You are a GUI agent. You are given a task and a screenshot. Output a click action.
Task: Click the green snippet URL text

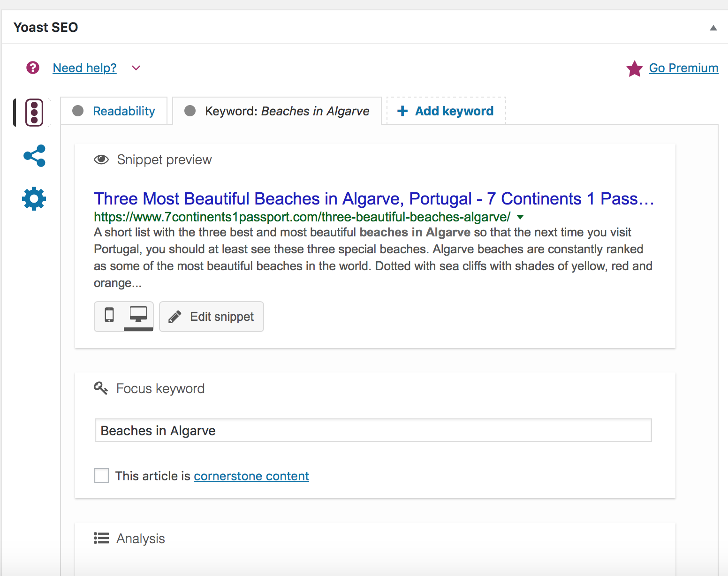302,217
